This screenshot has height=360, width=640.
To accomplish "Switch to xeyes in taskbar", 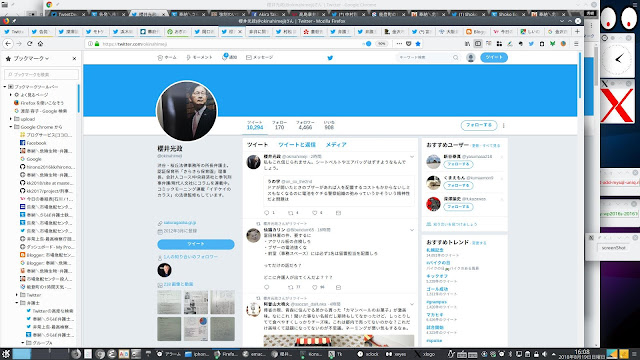I will tap(396, 354).
